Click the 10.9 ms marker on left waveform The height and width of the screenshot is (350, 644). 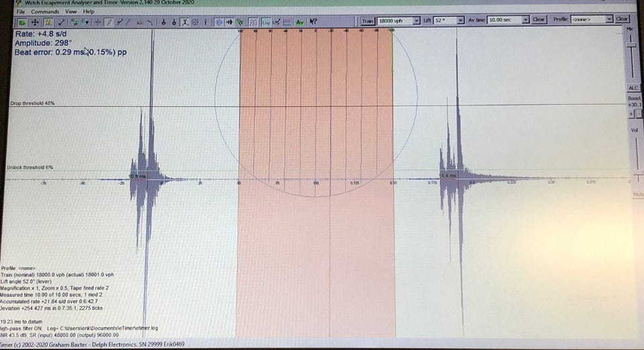(137, 176)
